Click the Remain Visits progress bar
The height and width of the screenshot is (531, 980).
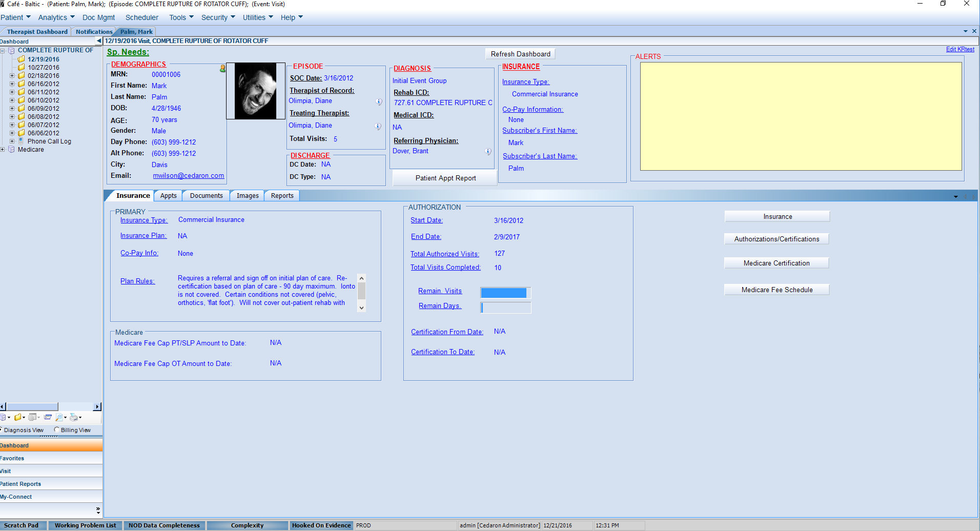(504, 293)
